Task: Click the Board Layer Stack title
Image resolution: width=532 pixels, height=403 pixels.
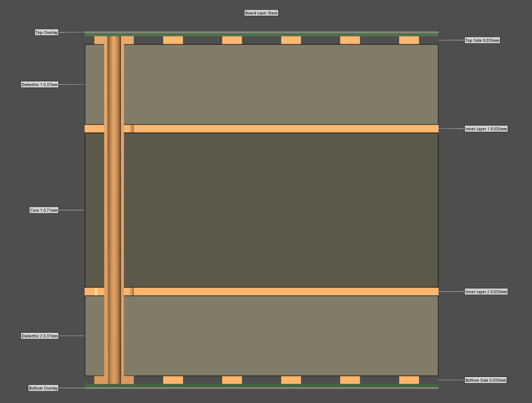Action: coord(261,13)
